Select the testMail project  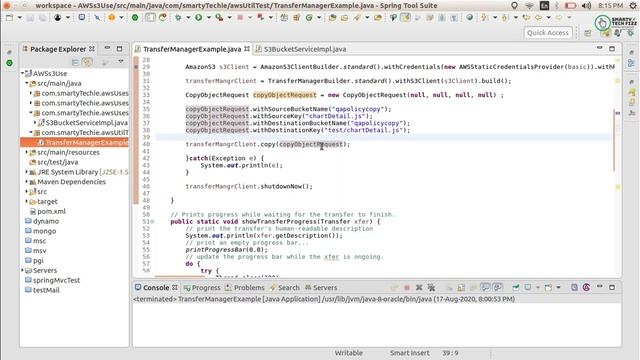click(x=46, y=290)
